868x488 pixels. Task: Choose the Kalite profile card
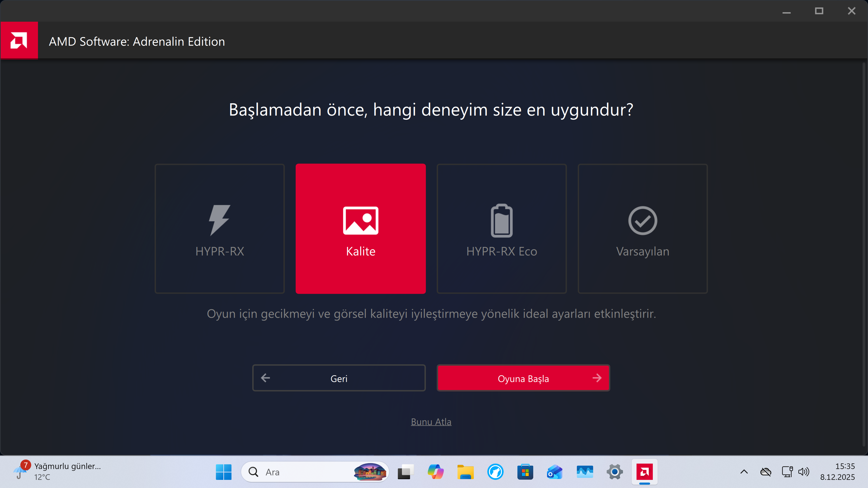click(x=361, y=229)
